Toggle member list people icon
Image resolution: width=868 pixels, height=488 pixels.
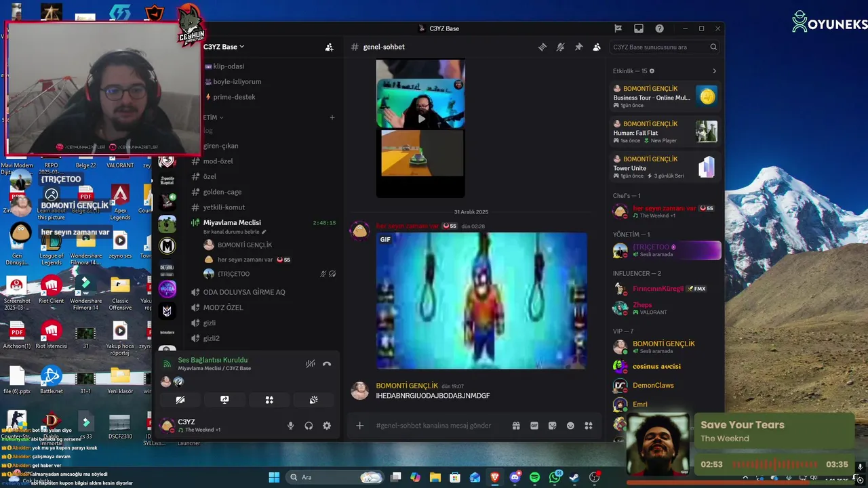click(597, 47)
